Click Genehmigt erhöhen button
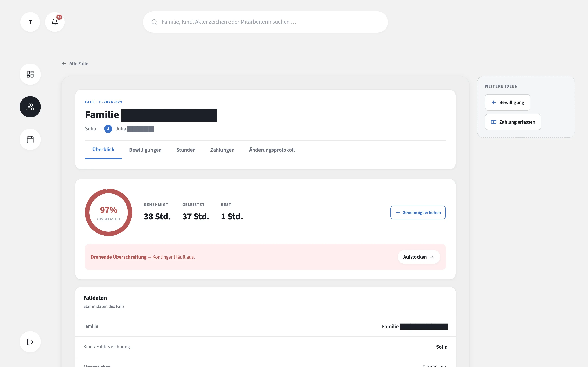 click(x=418, y=213)
